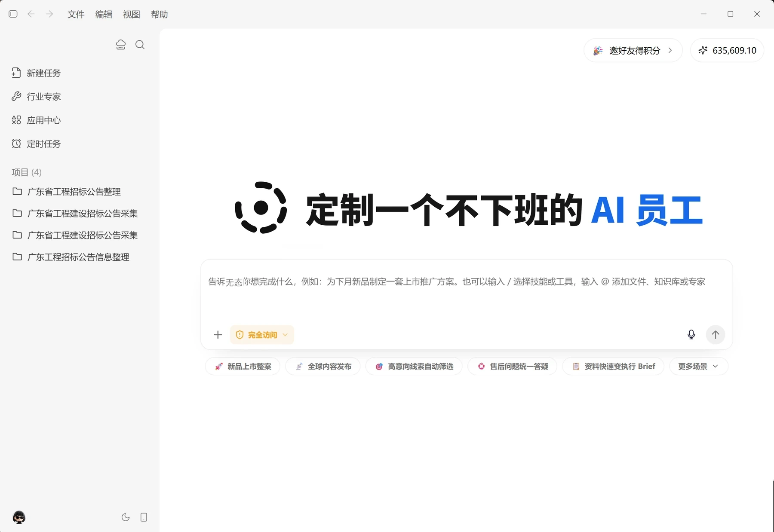Viewport: 774px width, 532px height.
Task: Expand the 更多场景 dropdown
Action: 698,366
